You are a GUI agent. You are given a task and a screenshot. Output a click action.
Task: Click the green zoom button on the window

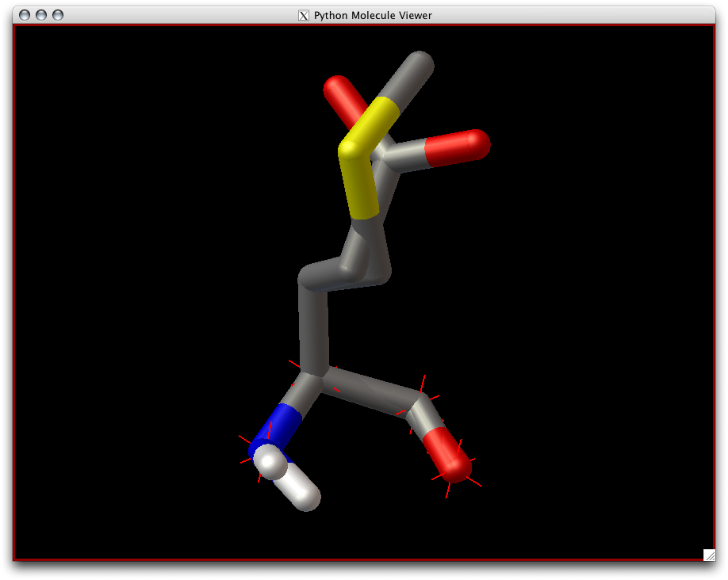pos(56,14)
